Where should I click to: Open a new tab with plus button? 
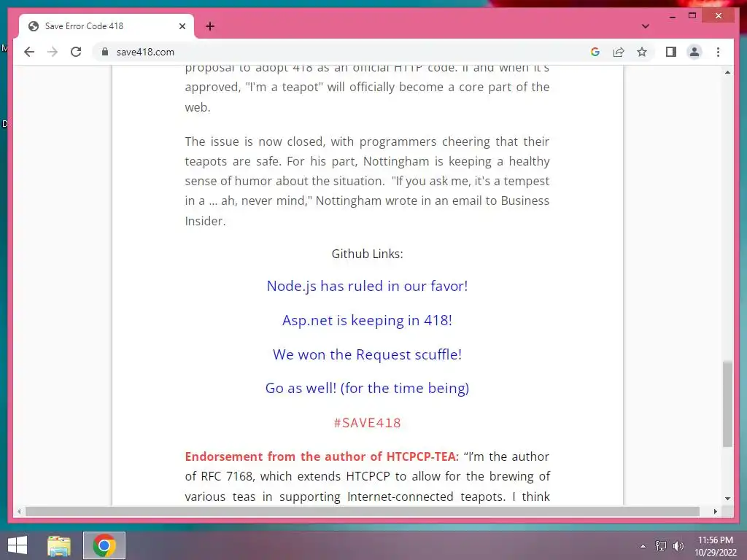210,26
